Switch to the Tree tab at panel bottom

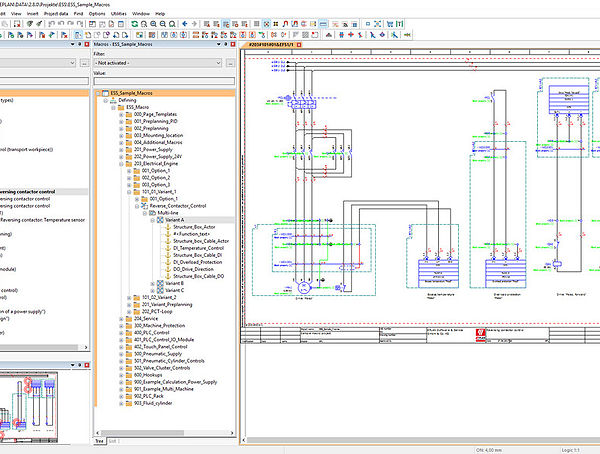(99, 439)
